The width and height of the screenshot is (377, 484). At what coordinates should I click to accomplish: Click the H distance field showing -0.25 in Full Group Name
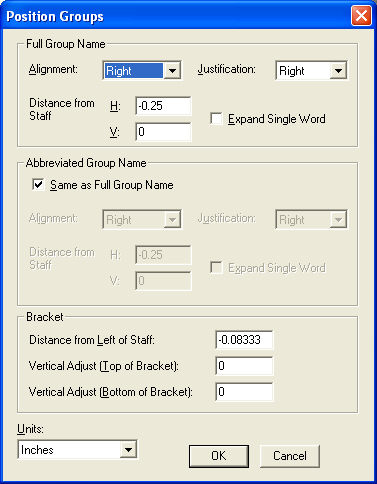point(163,106)
